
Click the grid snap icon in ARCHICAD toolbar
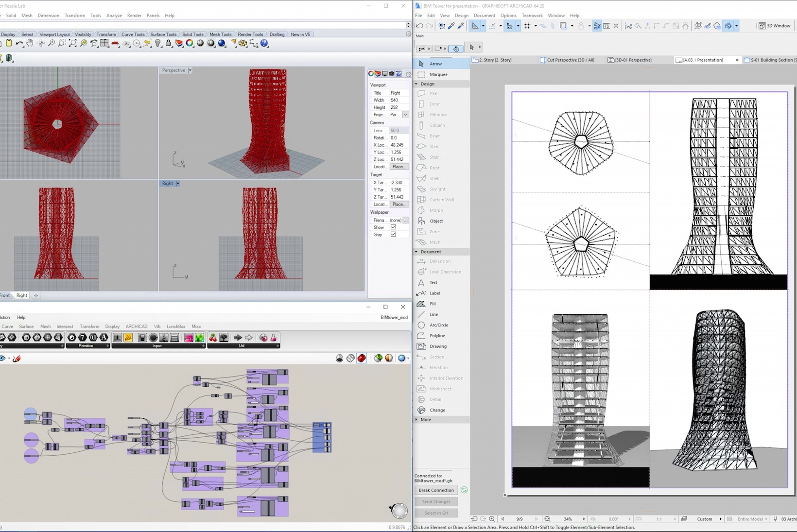pos(527,26)
